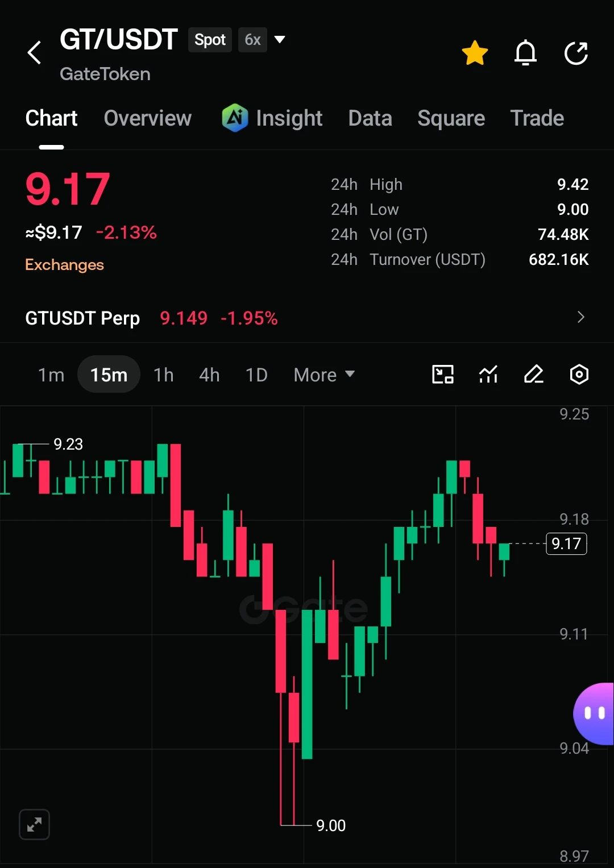Tap the 9.00 low marker on chart

click(x=331, y=825)
